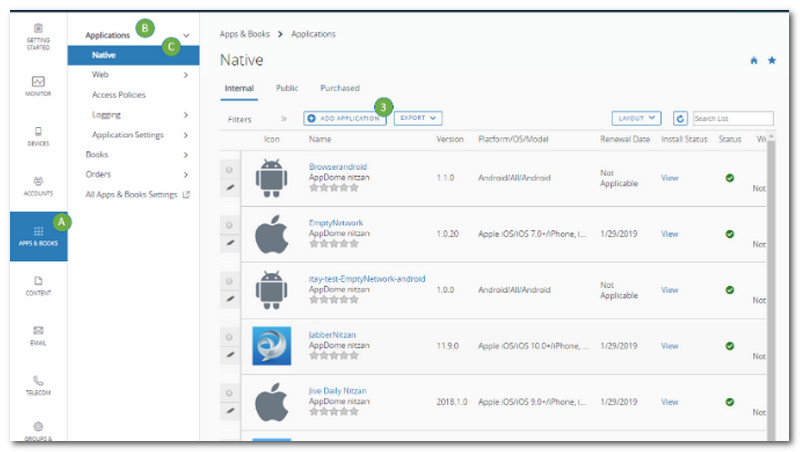This screenshot has height=452, width=800.
Task: Click the star favorite icon
Action: [x=772, y=60]
